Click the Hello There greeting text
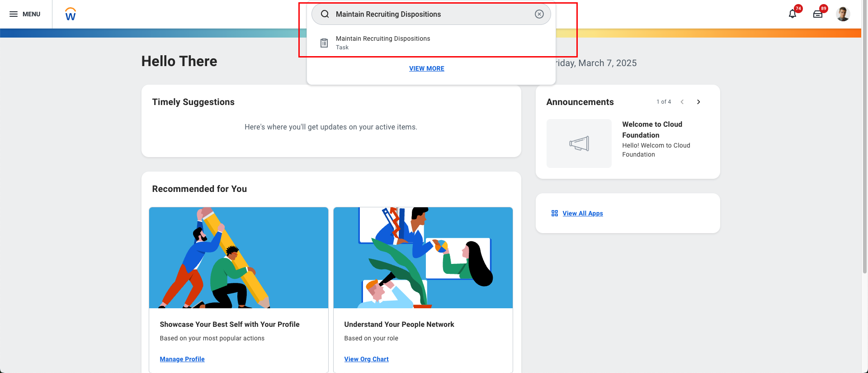868x373 pixels. 179,61
